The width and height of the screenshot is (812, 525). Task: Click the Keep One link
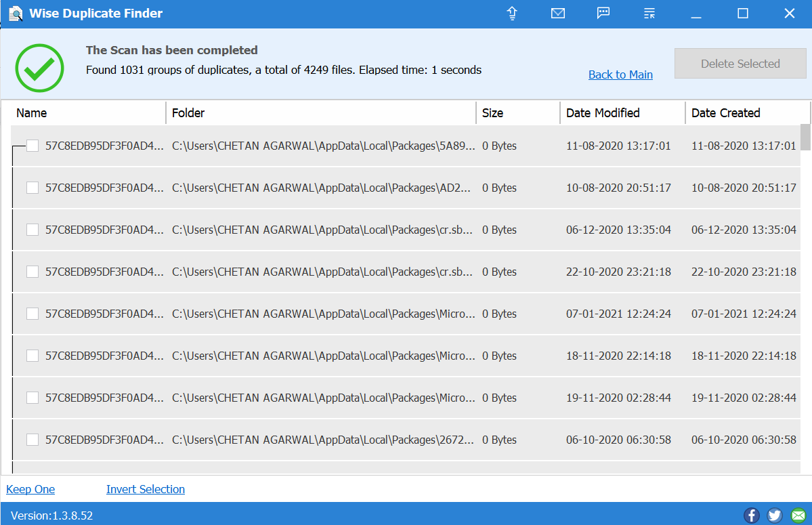(30, 489)
